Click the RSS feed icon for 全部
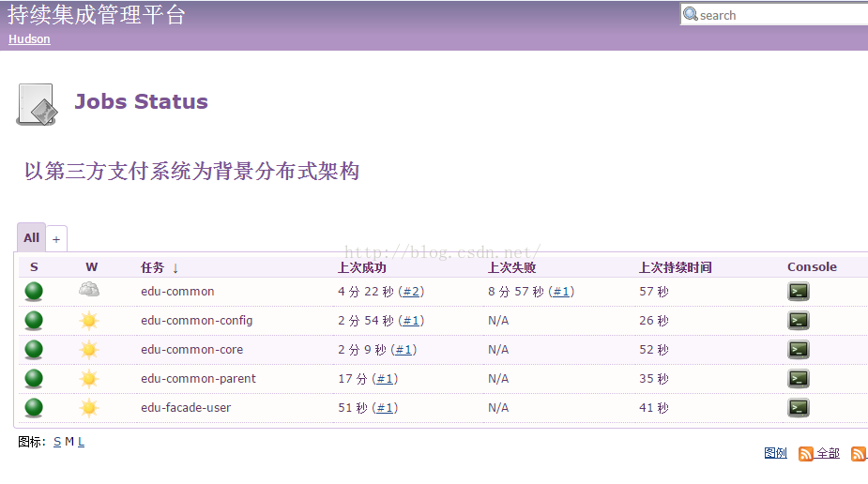868x484 pixels. [x=805, y=454]
